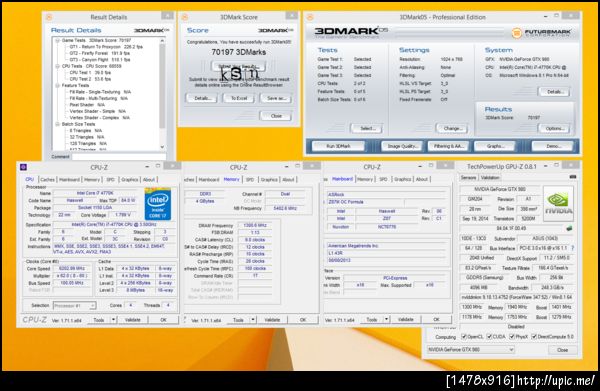Click the NVIDIA logo in GPU-Z
The width and height of the screenshot is (600, 391).
558,204
